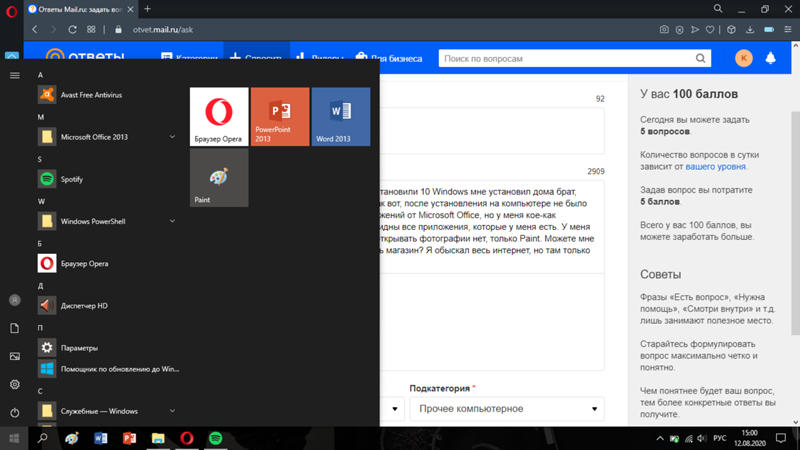Submit search with magnifier icon

(701, 59)
